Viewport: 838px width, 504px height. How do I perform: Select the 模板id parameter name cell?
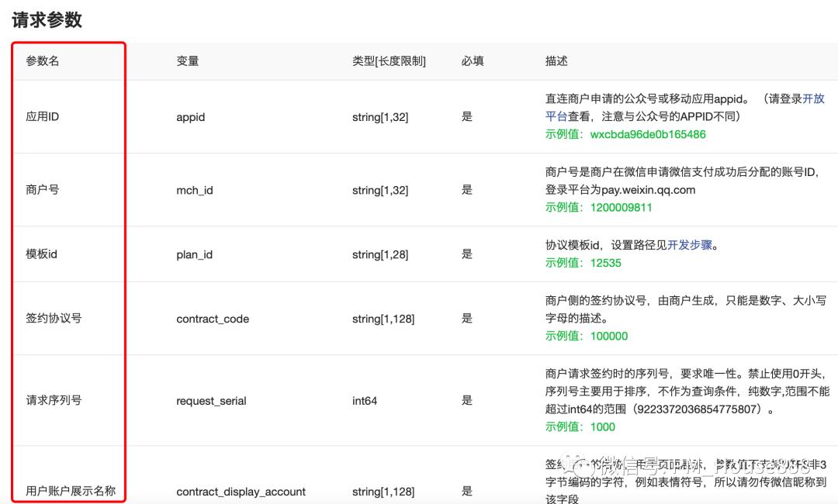41,254
